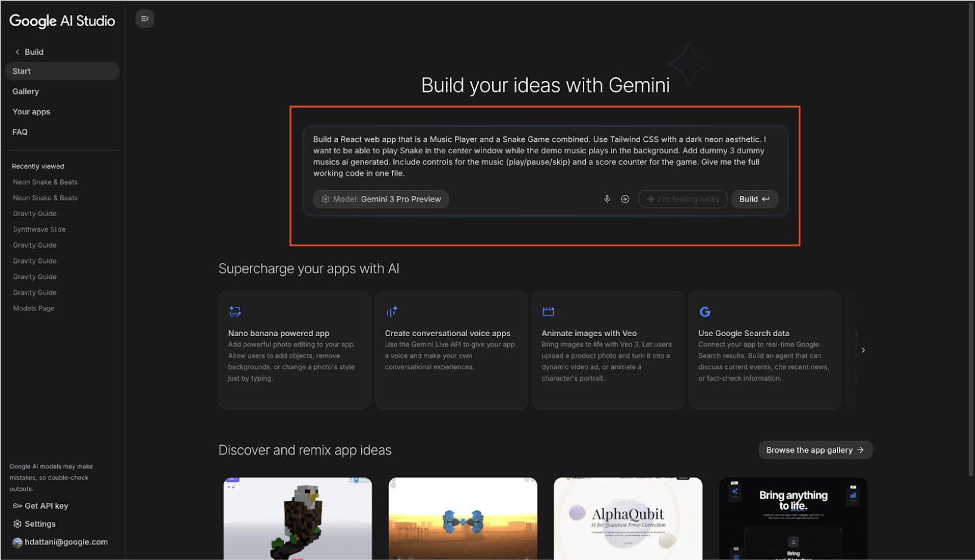Open recently viewed Synthwave Slide
This screenshot has width=975, height=560.
[x=39, y=229]
